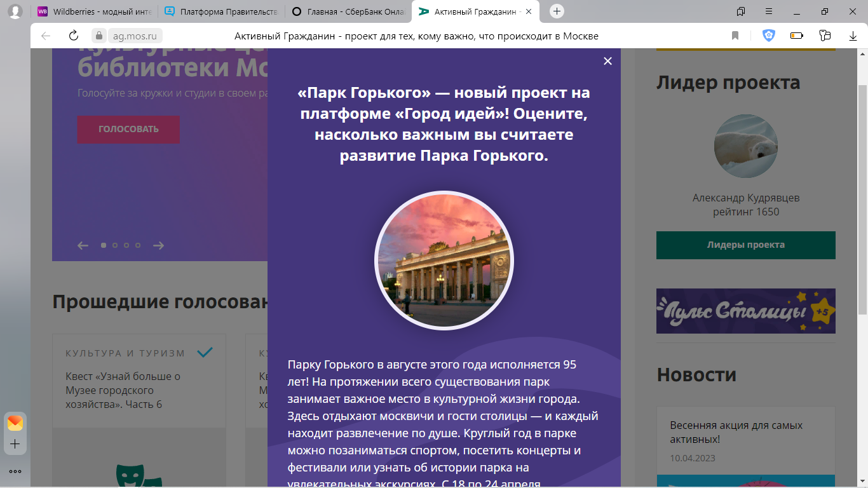Click the Лидер проекта heading

coord(728,83)
